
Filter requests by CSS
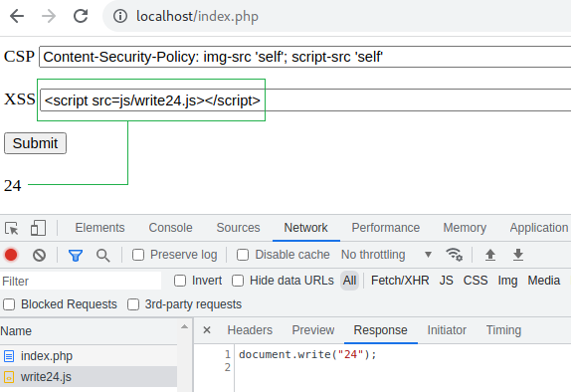476,281
